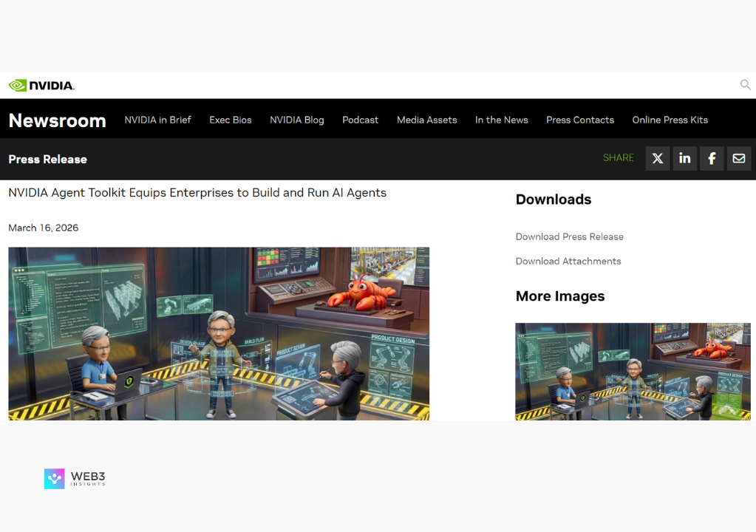The width and height of the screenshot is (756, 532).
Task: Share press release on Facebook
Action: pyautogui.click(x=712, y=158)
